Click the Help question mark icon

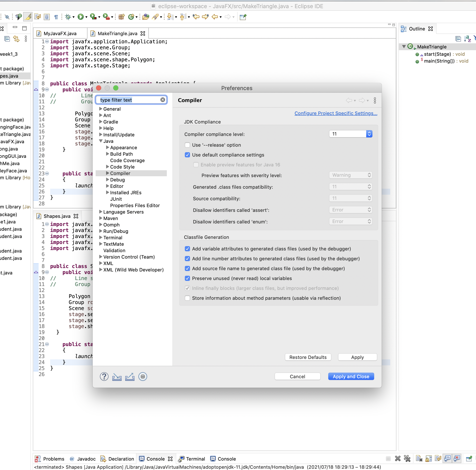point(104,376)
